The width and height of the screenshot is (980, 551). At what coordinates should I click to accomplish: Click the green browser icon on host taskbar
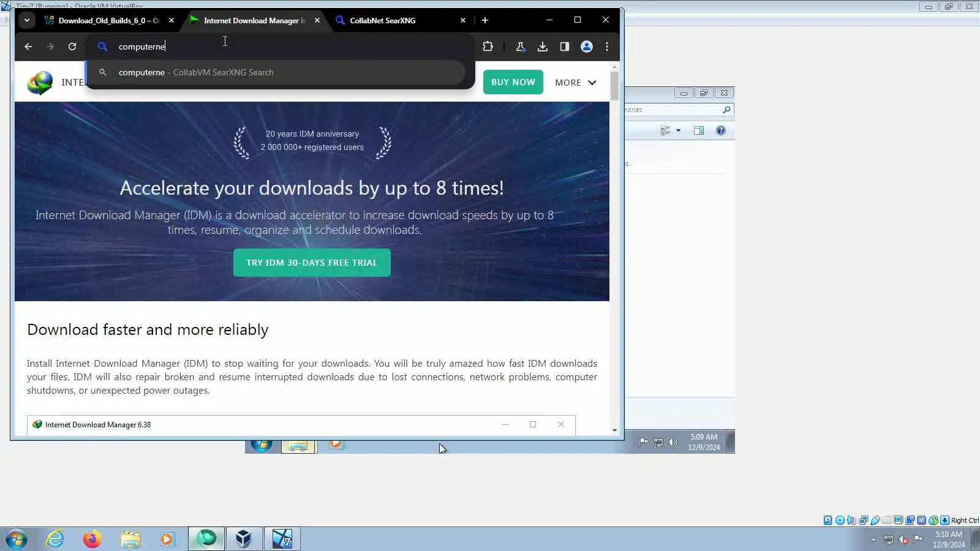206,539
